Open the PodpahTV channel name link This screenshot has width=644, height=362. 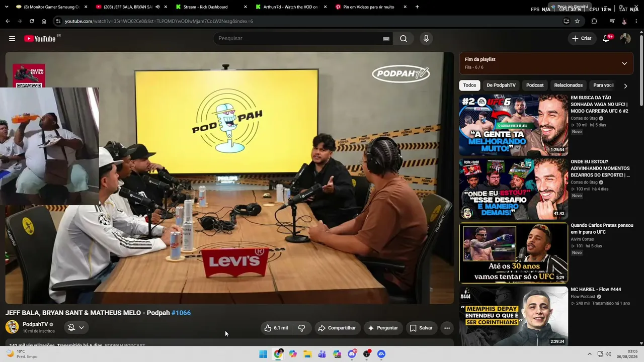pos(35,324)
